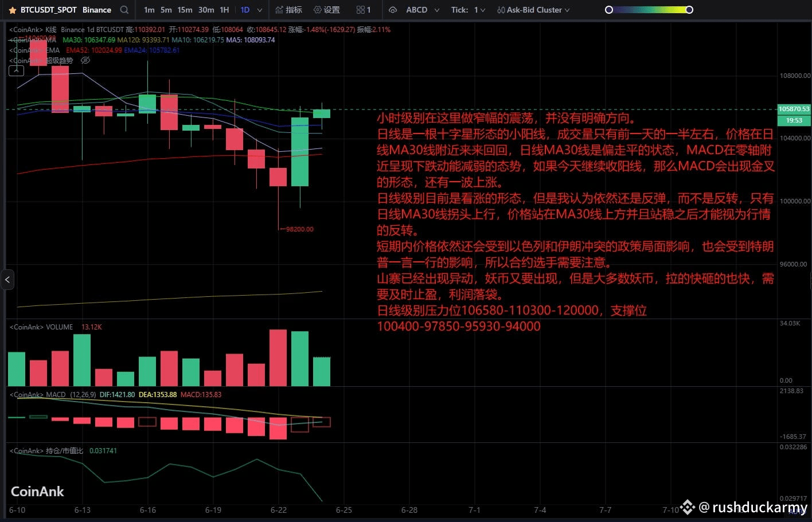The width and height of the screenshot is (812, 522).
Task: Click the 19:53 countdown timer label
Action: 794,120
